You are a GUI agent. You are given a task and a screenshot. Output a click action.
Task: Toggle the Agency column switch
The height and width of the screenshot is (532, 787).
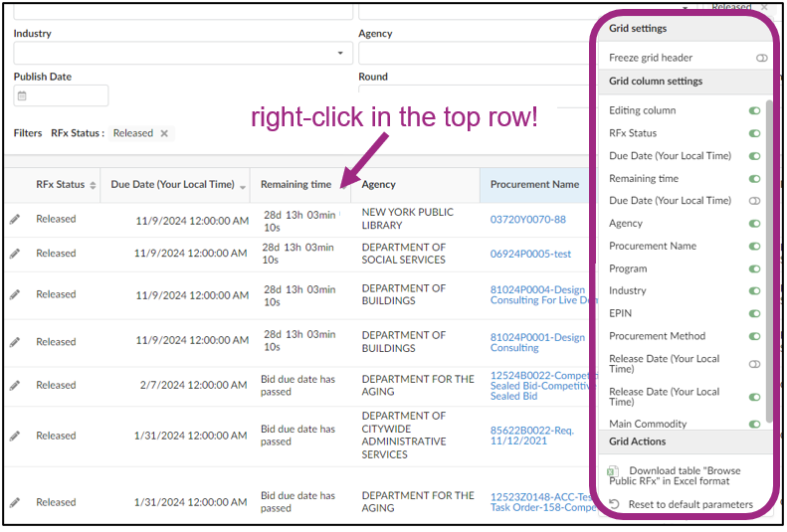754,224
